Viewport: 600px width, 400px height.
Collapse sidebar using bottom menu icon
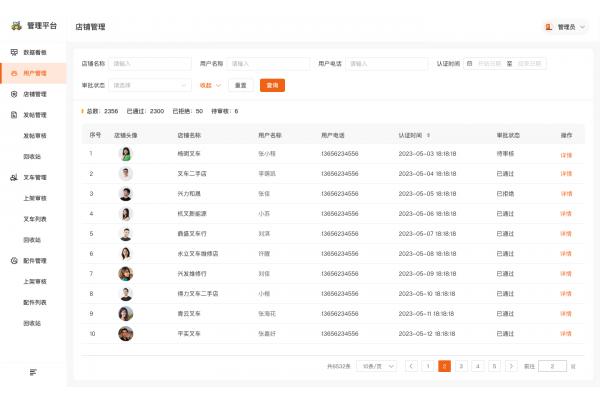(33, 372)
